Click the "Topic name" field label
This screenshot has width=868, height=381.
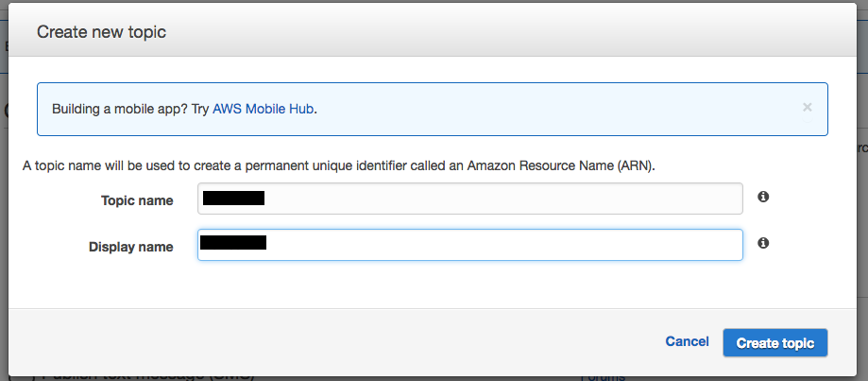tap(137, 200)
